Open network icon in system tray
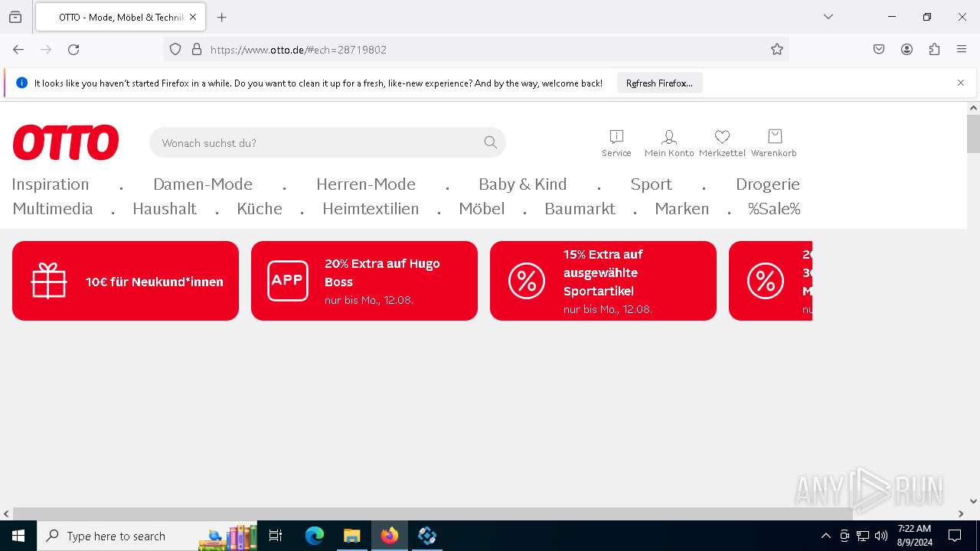Viewport: 980px width, 551px height. pos(863,536)
